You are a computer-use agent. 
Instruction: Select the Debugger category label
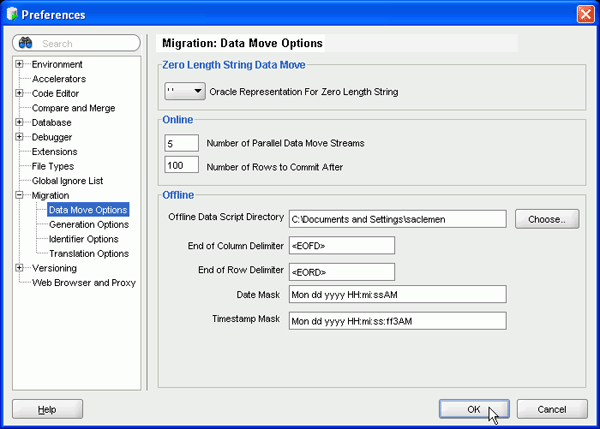pyautogui.click(x=52, y=137)
